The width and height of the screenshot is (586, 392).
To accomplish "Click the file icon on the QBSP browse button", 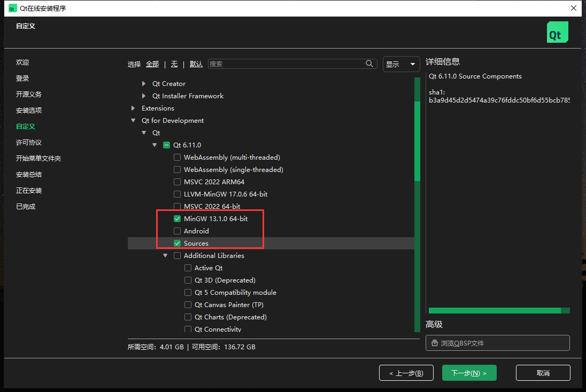I will (435, 343).
